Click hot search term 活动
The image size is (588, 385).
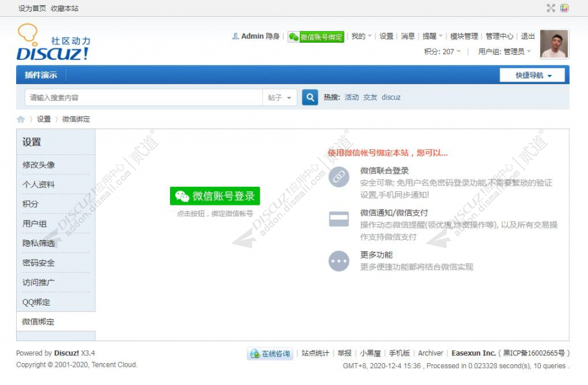[x=352, y=98]
